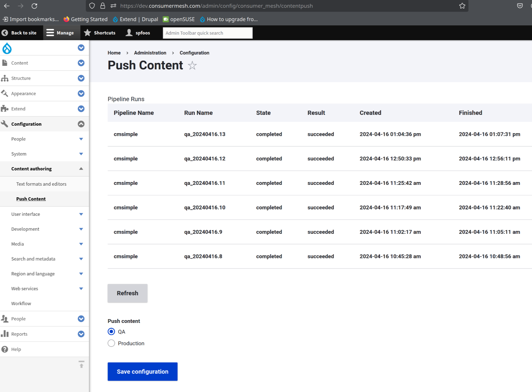
Task: Expand the Structure menu chevron
Action: [x=81, y=78]
